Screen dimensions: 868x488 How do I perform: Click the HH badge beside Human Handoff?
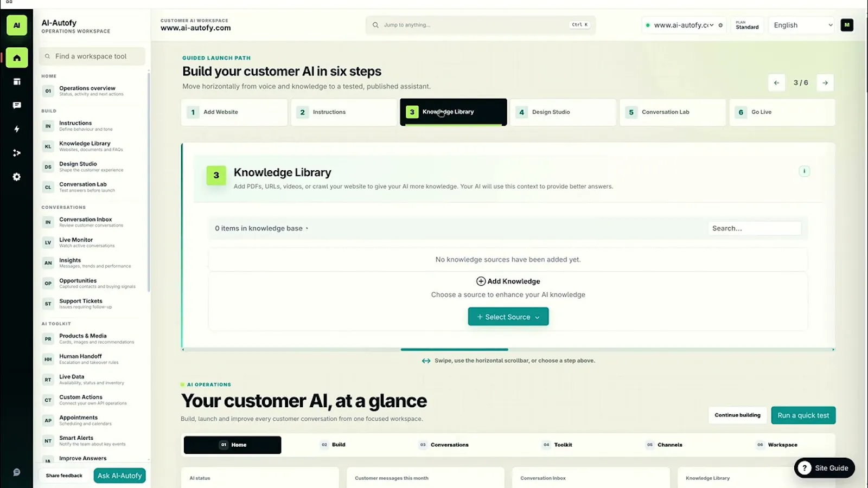tap(48, 359)
